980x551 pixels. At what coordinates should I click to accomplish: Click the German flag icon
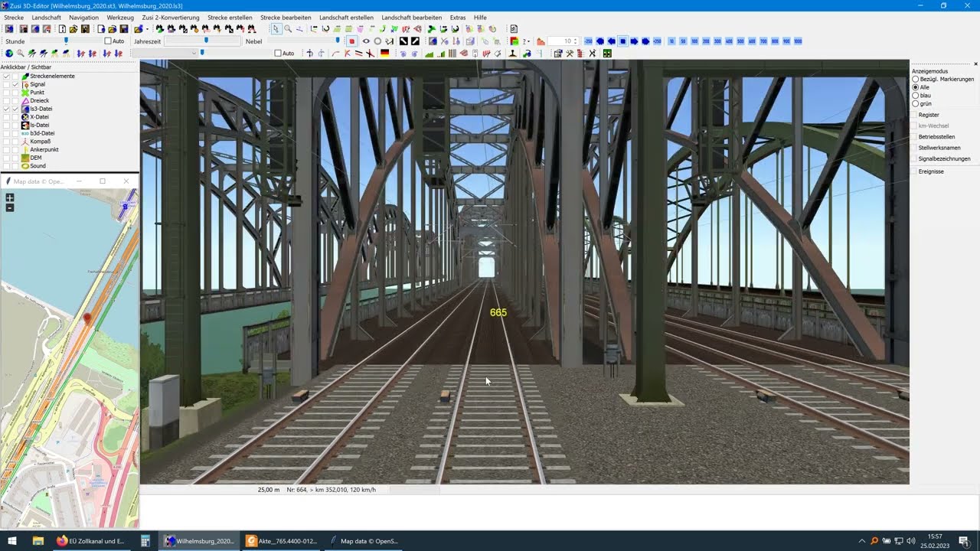click(384, 54)
